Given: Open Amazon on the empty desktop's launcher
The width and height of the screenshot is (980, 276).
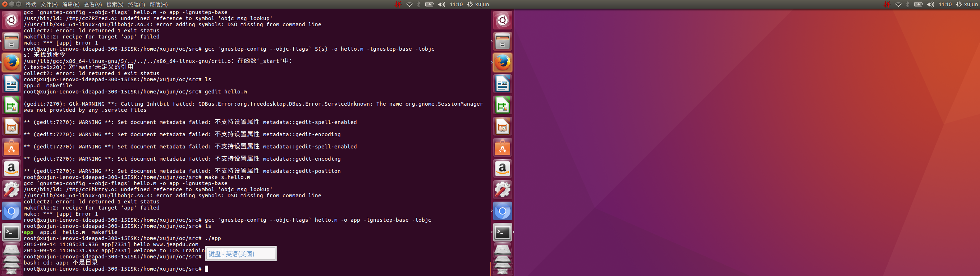Looking at the screenshot, I should [x=503, y=169].
